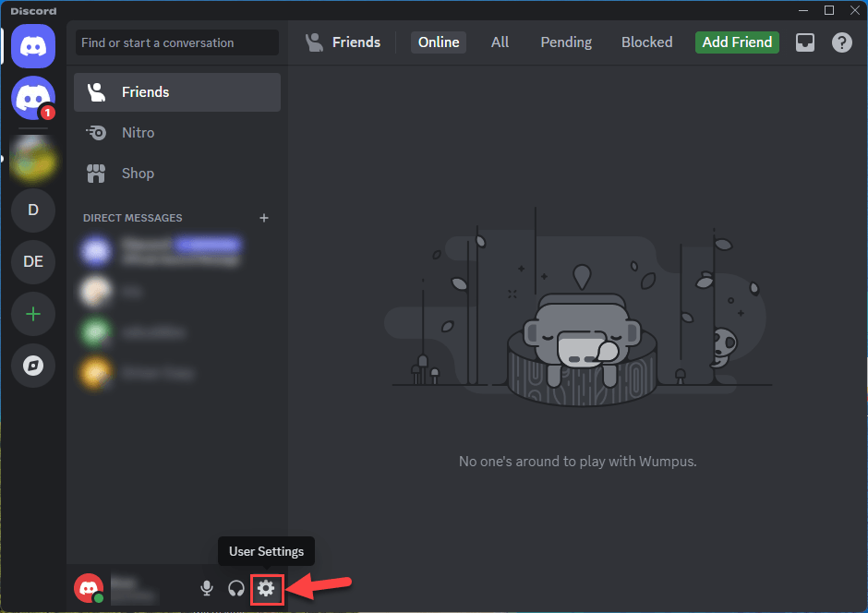Open the Inbox icon
868x613 pixels.
tap(805, 42)
